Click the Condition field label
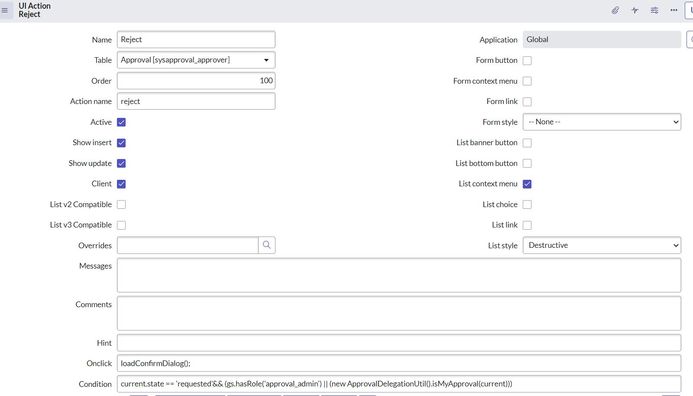 [x=95, y=384]
